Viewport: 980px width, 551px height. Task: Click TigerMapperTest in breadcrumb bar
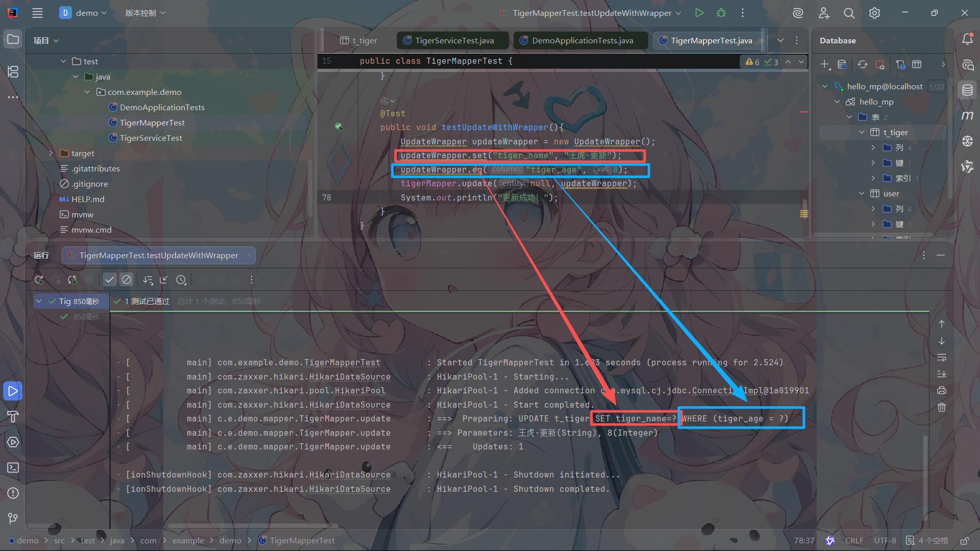(302, 540)
